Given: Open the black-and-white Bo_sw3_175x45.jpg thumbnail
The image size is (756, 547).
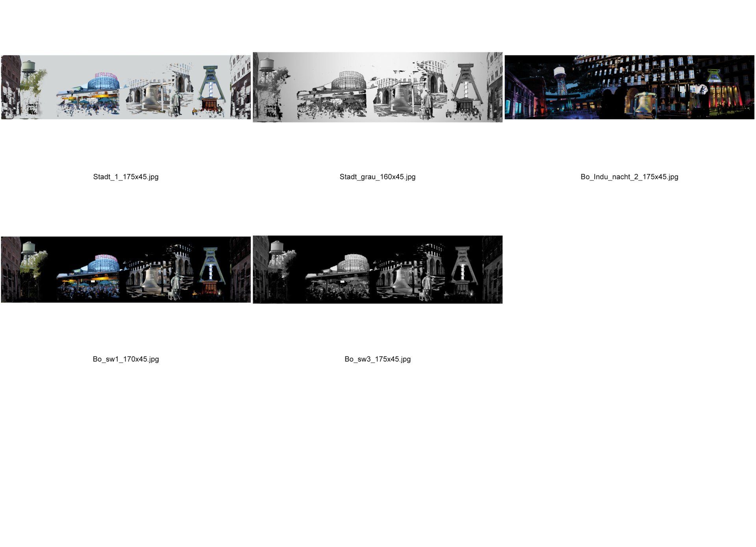Looking at the screenshot, I should [377, 270].
